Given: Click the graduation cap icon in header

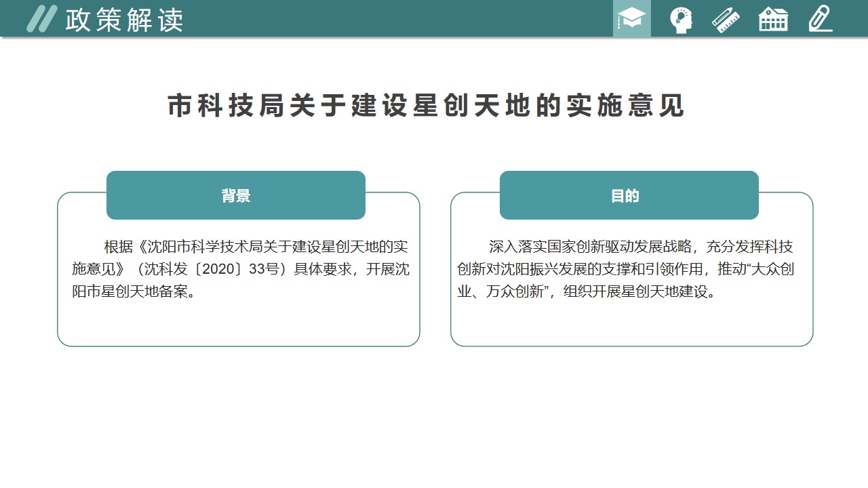Looking at the screenshot, I should point(631,19).
